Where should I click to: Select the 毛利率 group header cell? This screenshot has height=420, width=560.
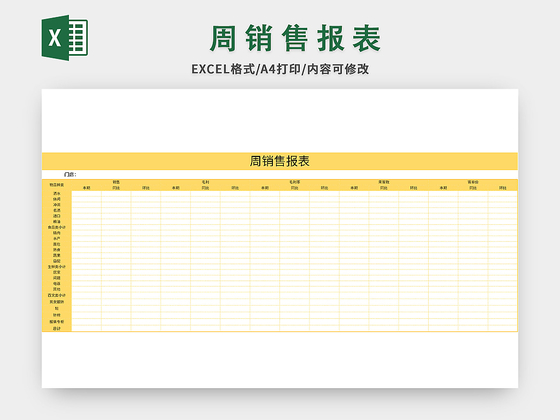(x=294, y=182)
